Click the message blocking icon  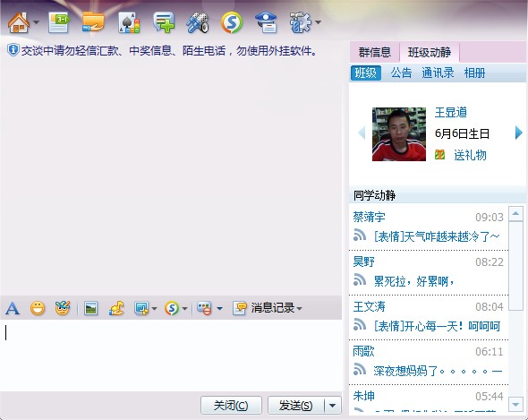pyautogui.click(x=204, y=308)
